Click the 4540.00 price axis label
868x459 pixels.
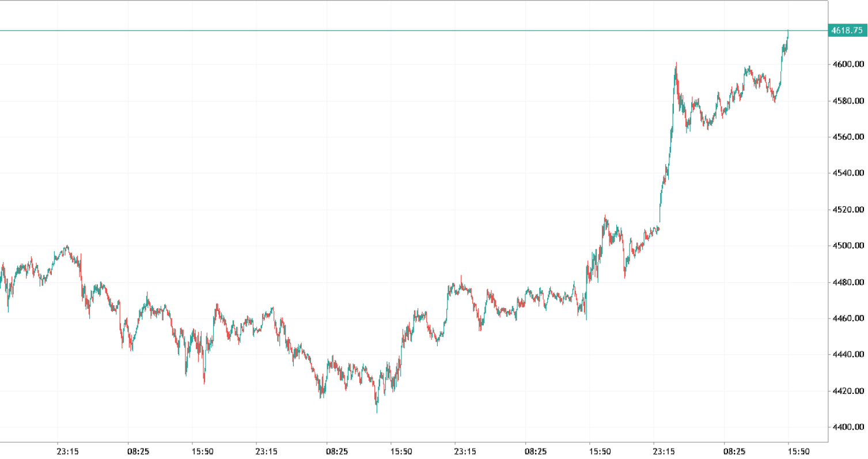click(848, 173)
